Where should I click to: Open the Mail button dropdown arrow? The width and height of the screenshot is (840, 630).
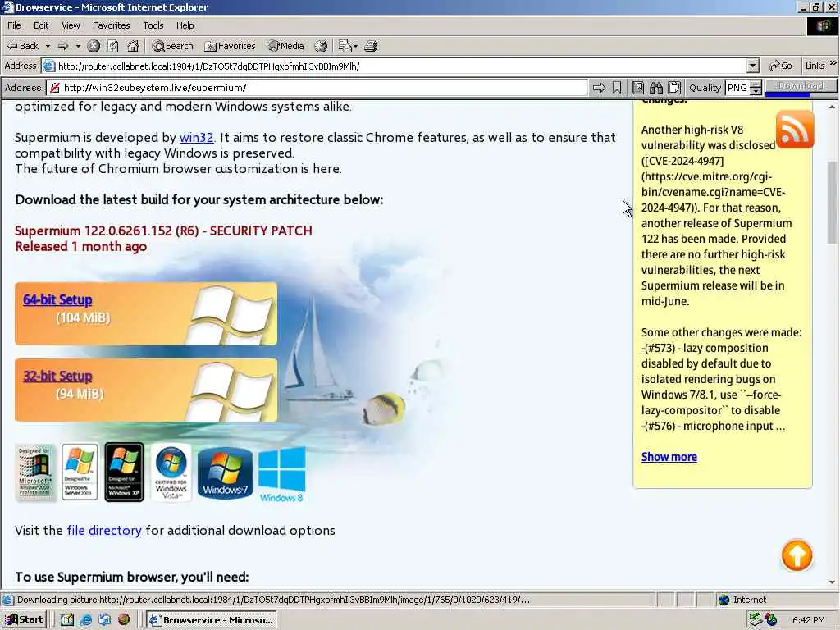356,46
